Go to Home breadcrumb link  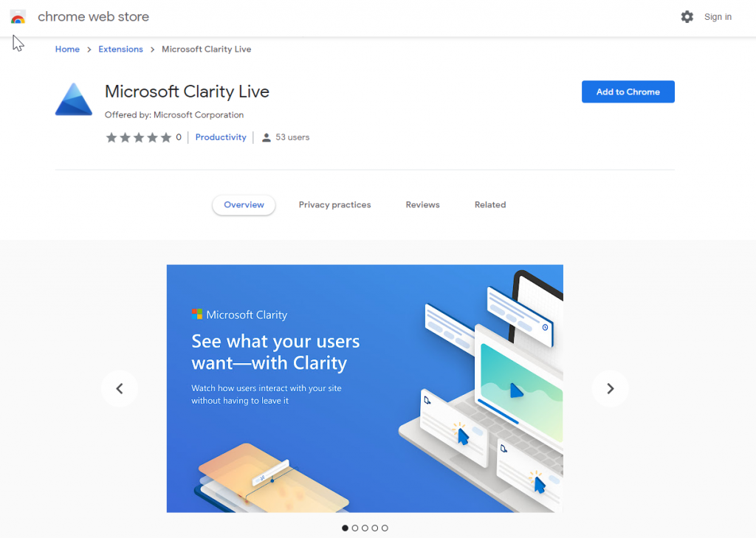[67, 49]
